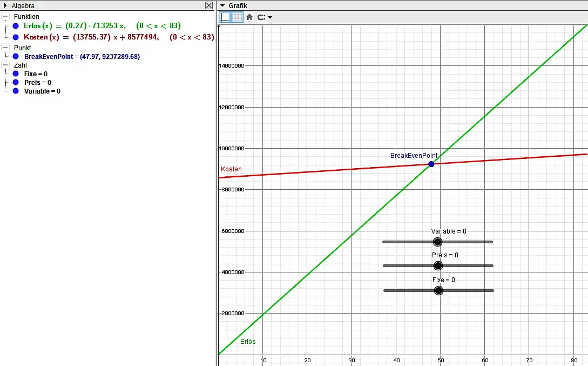
Task: Toggle visibility of BreakEvenPoint in algebra list
Action: pyautogui.click(x=16, y=57)
